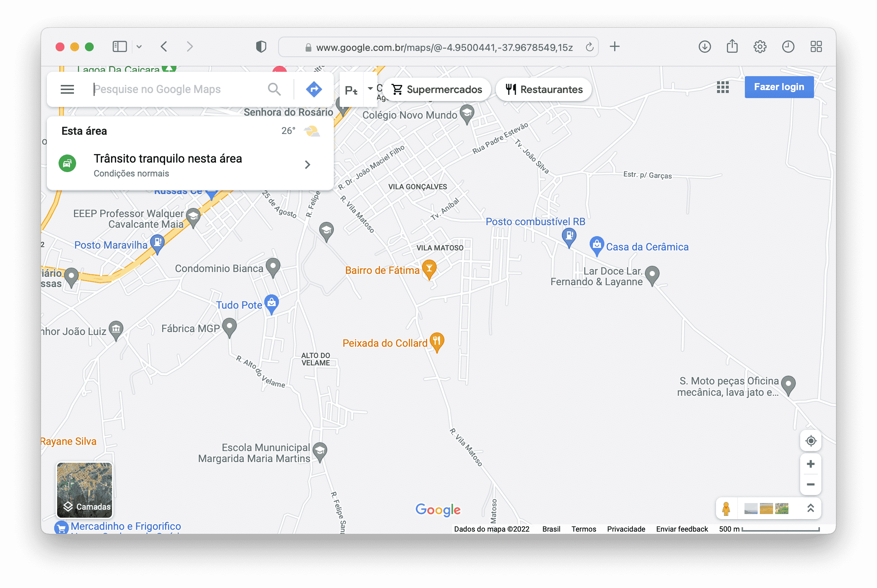This screenshot has width=877, height=588.
Task: Open the Termos link
Action: (583, 529)
